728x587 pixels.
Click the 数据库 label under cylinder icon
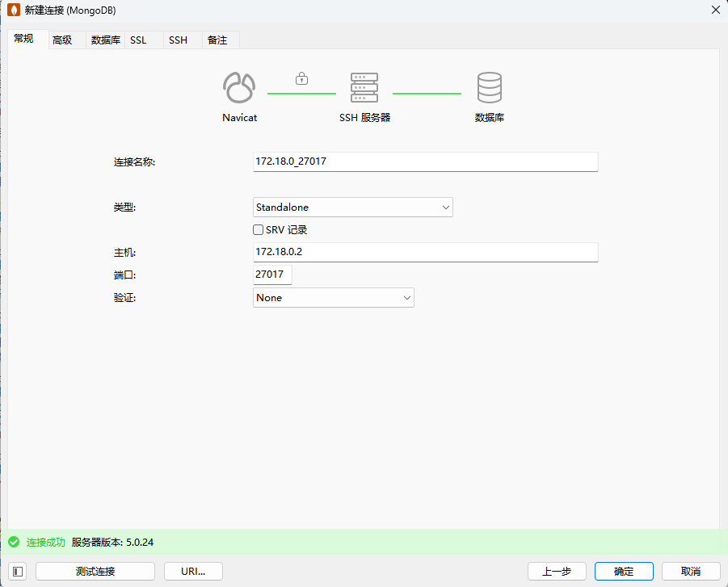(x=490, y=117)
